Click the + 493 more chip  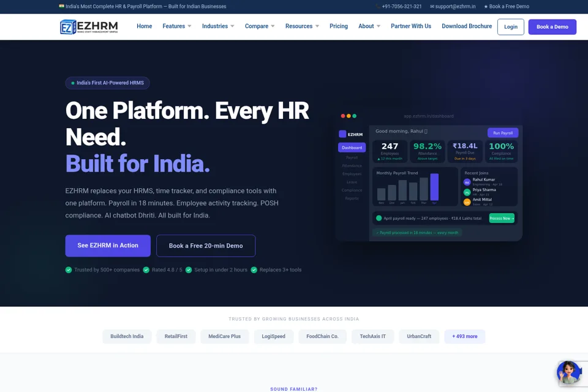click(465, 336)
